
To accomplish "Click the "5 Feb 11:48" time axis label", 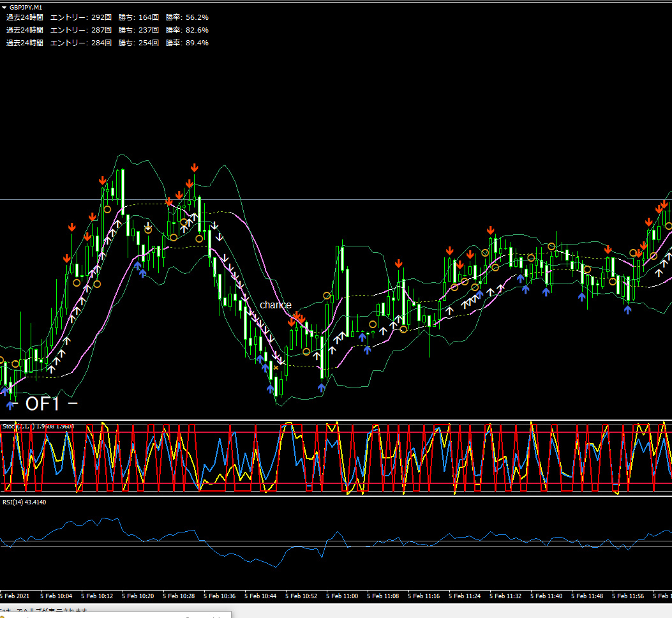I will pyautogui.click(x=587, y=596).
